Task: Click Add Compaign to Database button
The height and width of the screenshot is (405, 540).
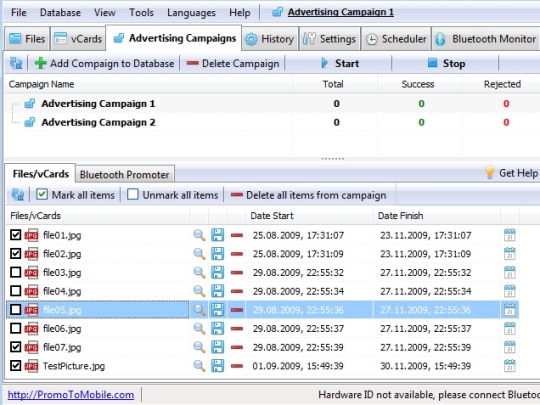Action: (104, 63)
